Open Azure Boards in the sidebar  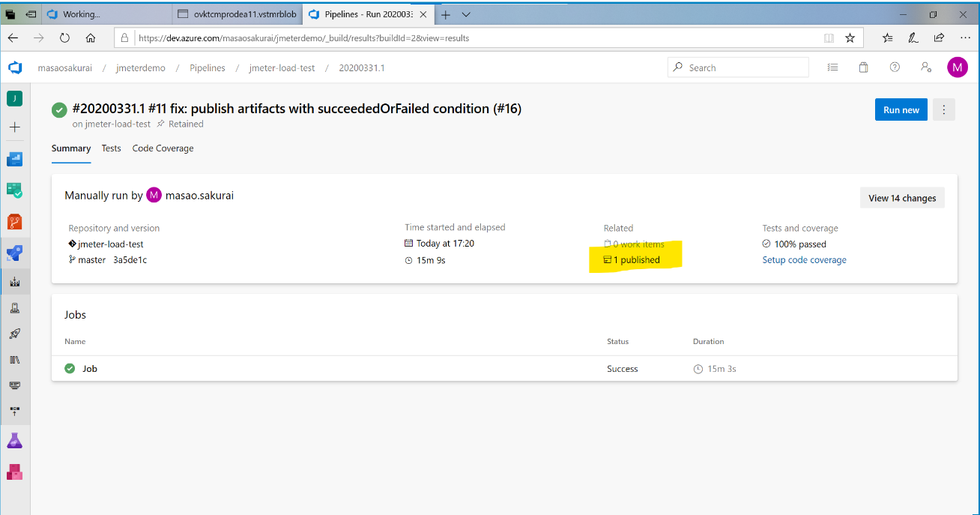[15, 190]
